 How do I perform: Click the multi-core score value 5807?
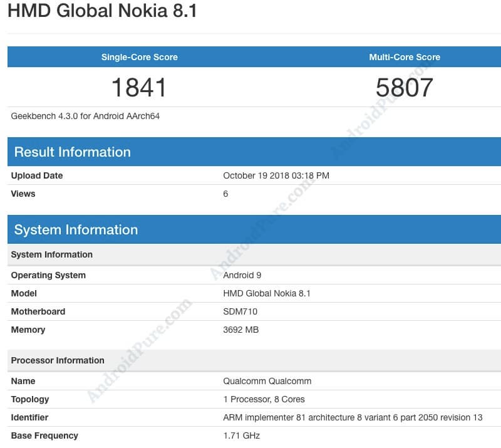click(x=405, y=87)
